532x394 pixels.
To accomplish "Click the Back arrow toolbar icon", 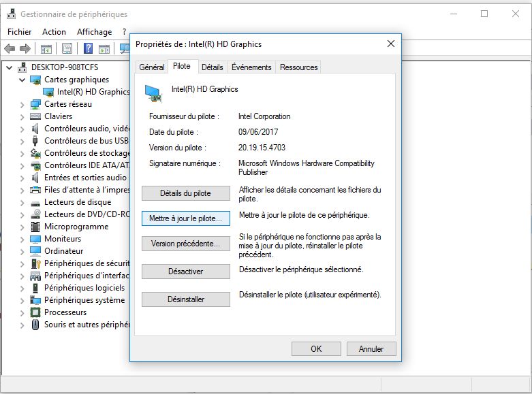I will point(10,49).
